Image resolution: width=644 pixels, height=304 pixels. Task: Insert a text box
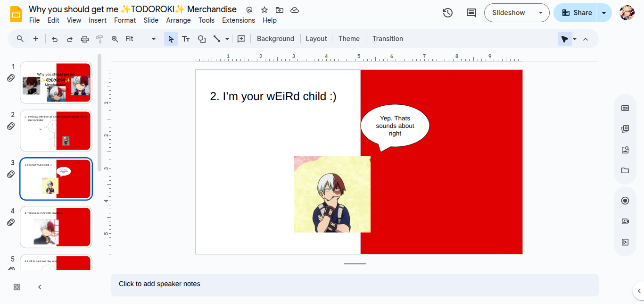click(186, 39)
